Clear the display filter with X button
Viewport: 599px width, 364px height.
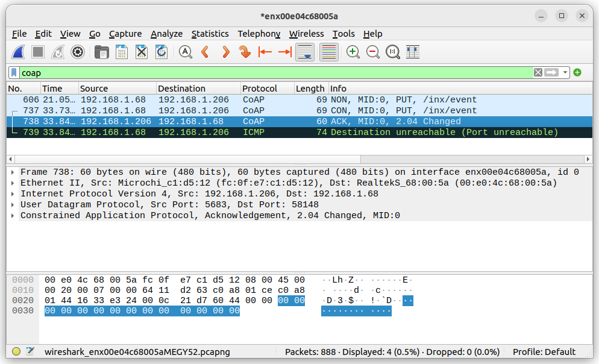click(x=538, y=73)
